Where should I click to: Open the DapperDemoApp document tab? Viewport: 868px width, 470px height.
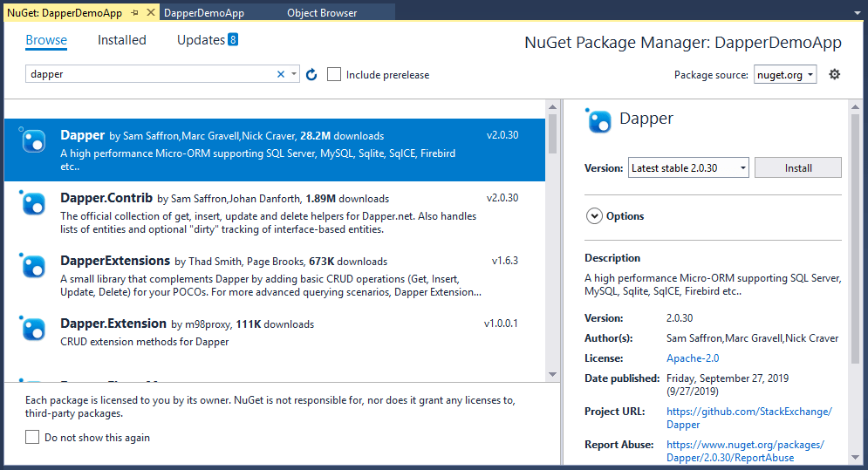click(x=204, y=13)
